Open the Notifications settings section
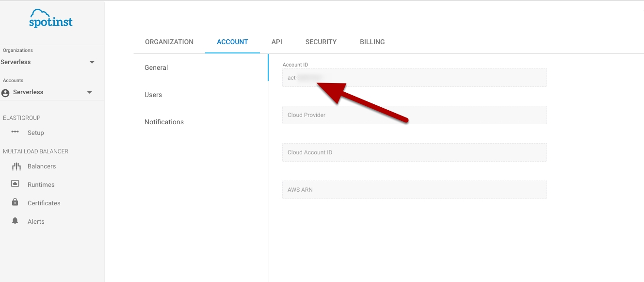644x282 pixels. point(164,122)
